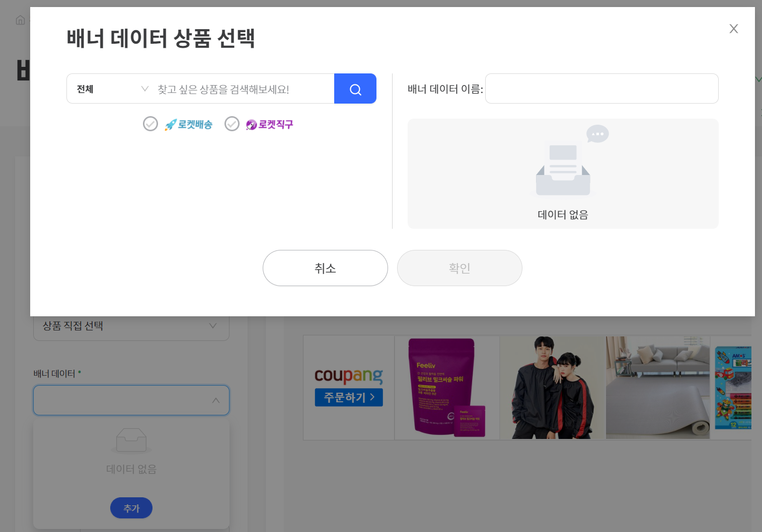Screen dimensions: 762x532
Task: Click the 주문하기 button in the banner
Action: [348, 397]
